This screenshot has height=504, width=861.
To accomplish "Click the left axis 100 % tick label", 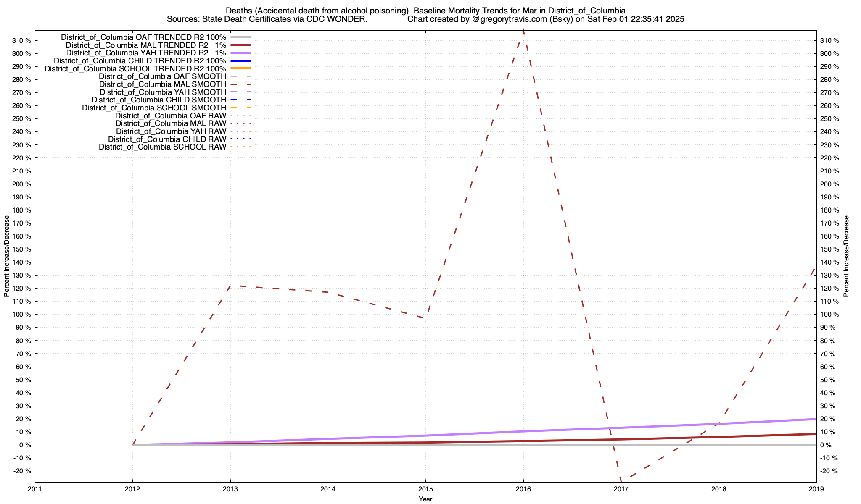I will pyautogui.click(x=22, y=315).
